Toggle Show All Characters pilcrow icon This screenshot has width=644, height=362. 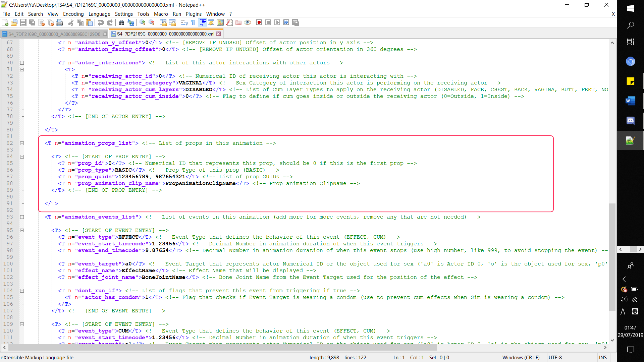(193, 22)
